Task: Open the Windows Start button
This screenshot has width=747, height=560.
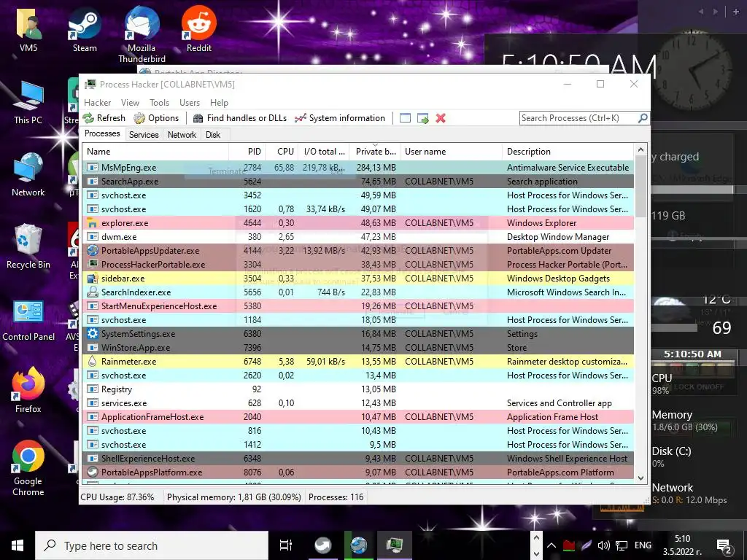Action: pyautogui.click(x=18, y=545)
